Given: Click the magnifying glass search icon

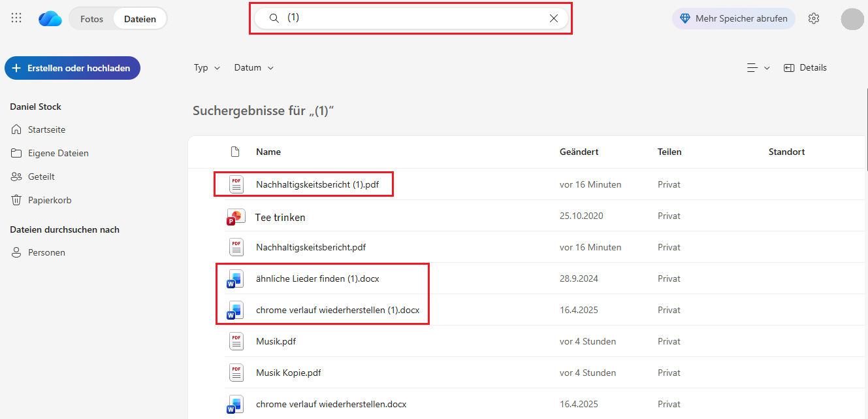Looking at the screenshot, I should 274,18.
